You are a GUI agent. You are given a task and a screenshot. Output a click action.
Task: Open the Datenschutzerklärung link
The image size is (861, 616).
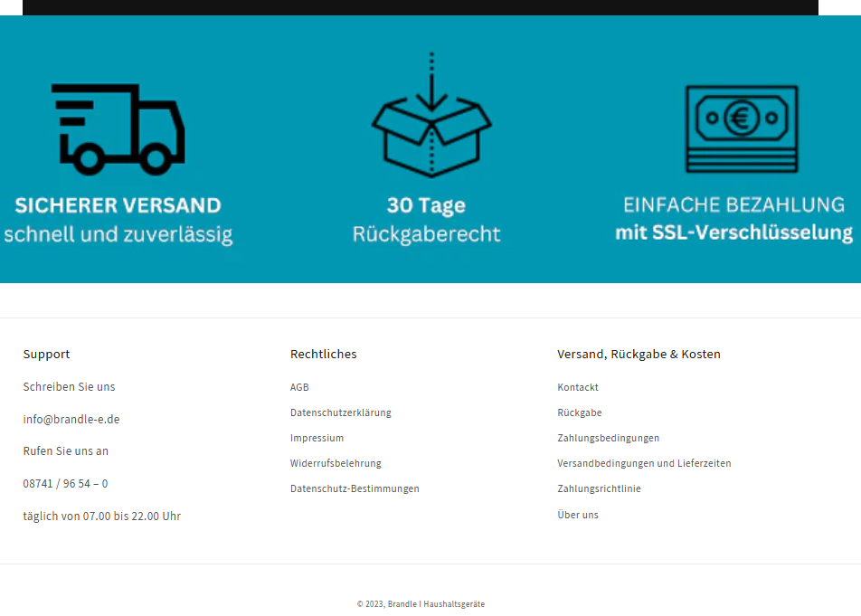point(340,412)
